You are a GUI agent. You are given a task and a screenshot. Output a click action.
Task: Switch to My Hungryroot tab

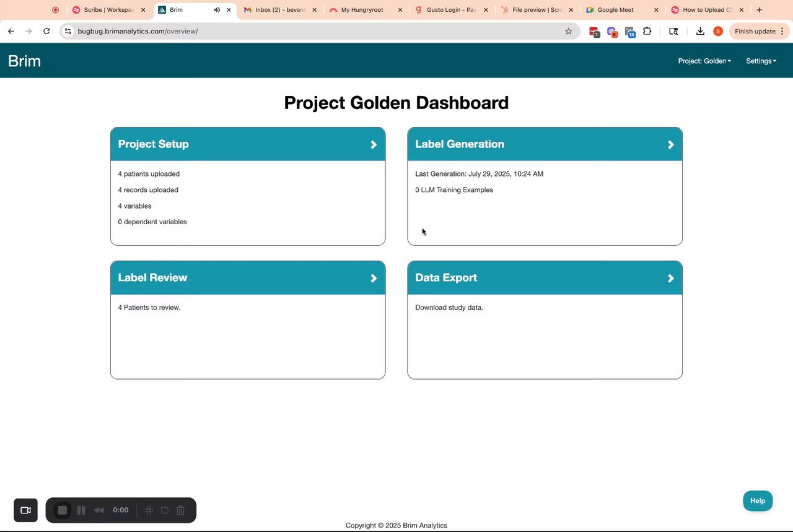tap(366, 10)
